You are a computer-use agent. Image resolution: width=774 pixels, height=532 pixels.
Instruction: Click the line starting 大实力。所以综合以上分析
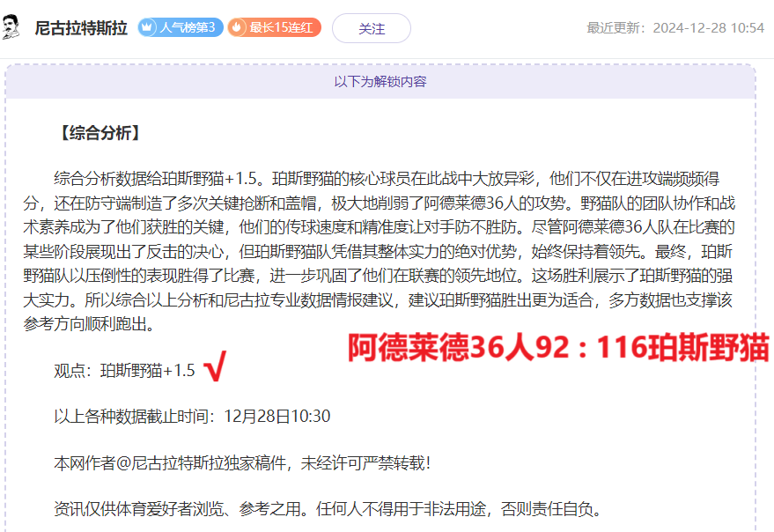378,299
